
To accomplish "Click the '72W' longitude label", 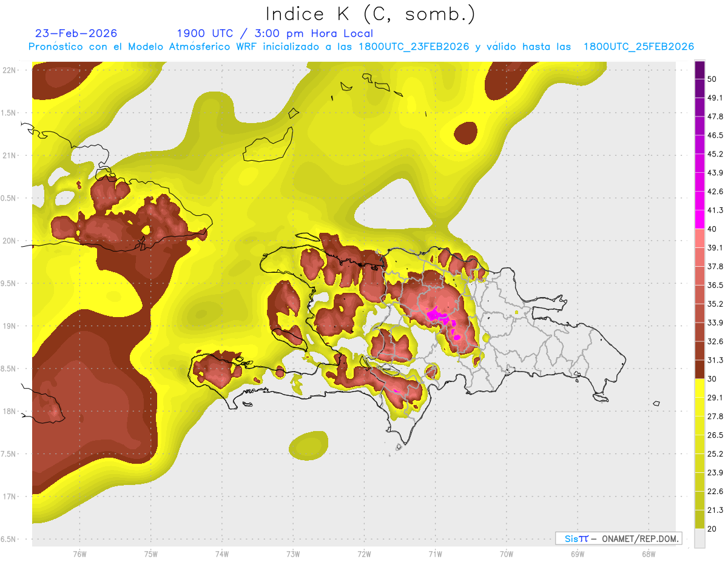I will tap(364, 554).
